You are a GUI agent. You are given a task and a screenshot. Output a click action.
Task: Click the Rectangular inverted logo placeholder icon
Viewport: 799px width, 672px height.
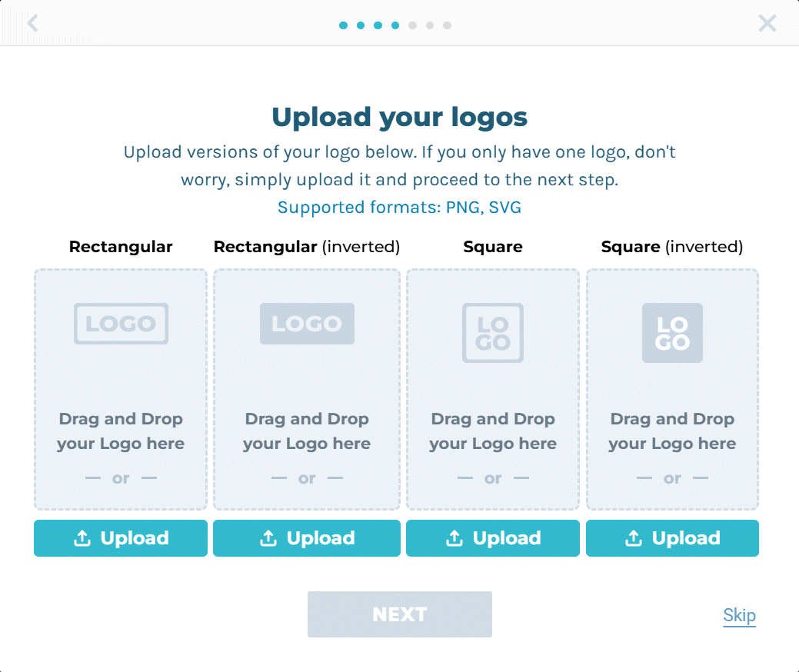pyautogui.click(x=307, y=324)
